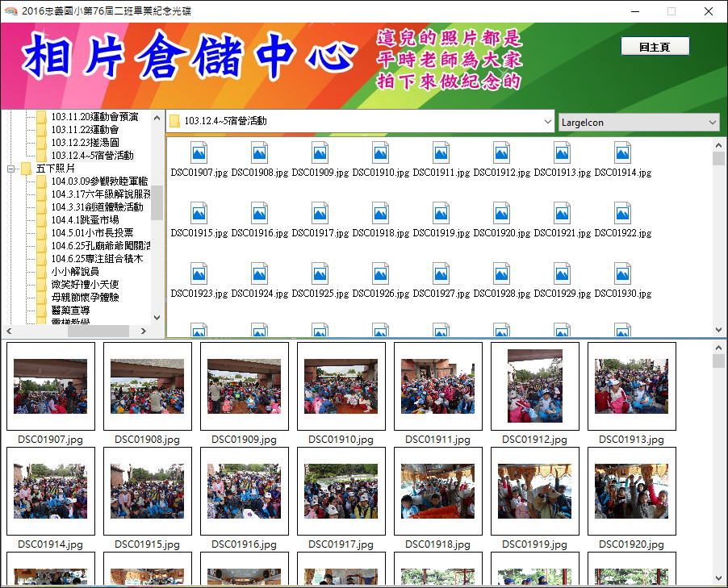Select DSC01914.jpg file icon in list
This screenshot has height=588, width=728.
coord(622,153)
